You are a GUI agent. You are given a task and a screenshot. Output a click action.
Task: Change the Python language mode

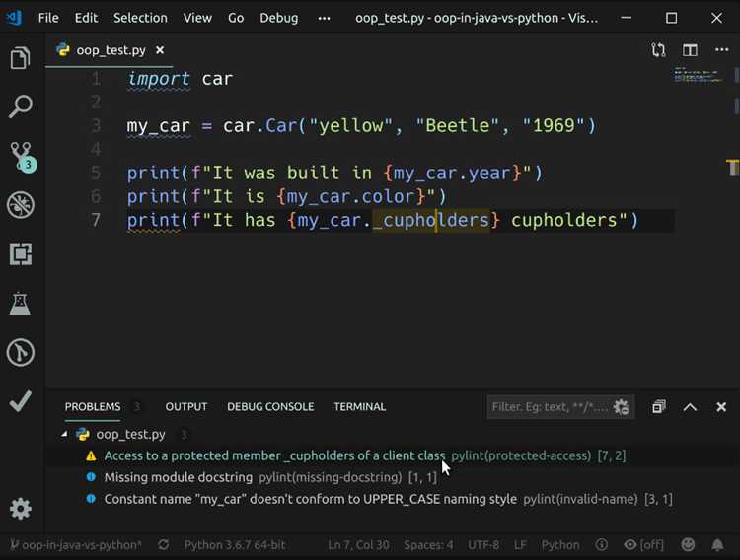click(560, 545)
